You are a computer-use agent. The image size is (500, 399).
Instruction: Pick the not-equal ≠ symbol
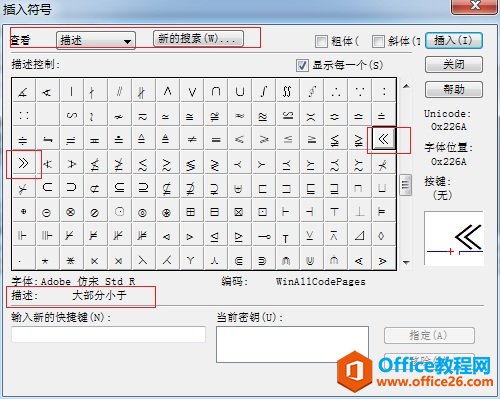pos(192,139)
